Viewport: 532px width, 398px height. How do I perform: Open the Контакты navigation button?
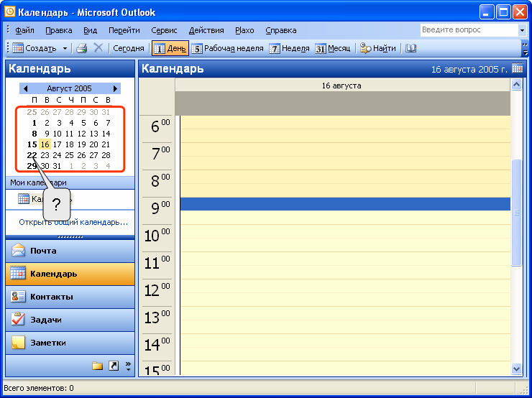point(70,297)
